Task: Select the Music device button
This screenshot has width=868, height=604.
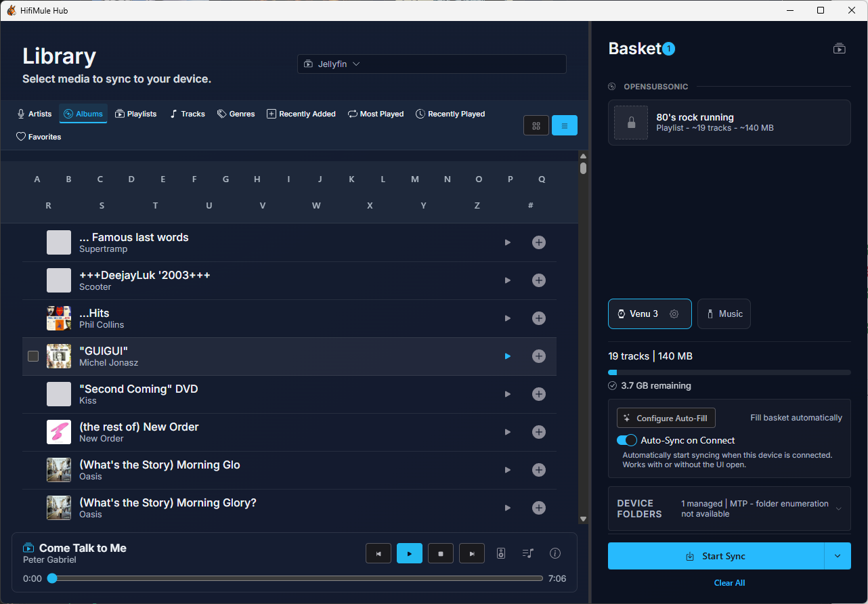Action: click(724, 314)
